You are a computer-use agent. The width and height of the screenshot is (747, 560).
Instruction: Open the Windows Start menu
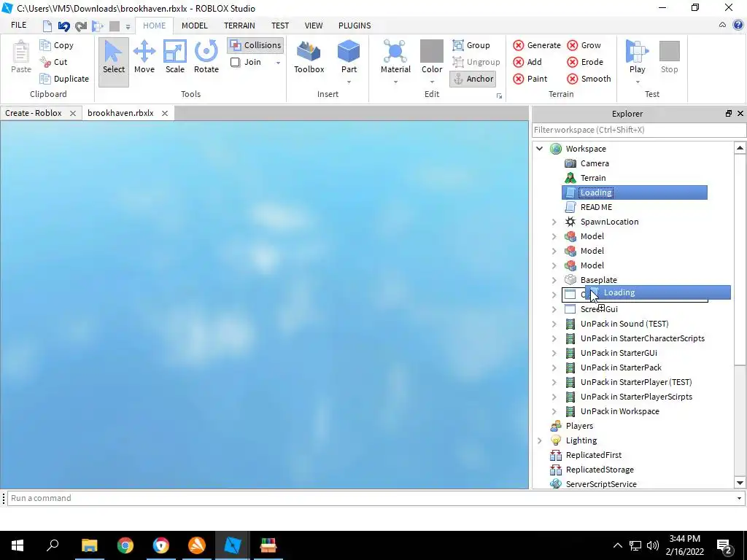point(18,545)
